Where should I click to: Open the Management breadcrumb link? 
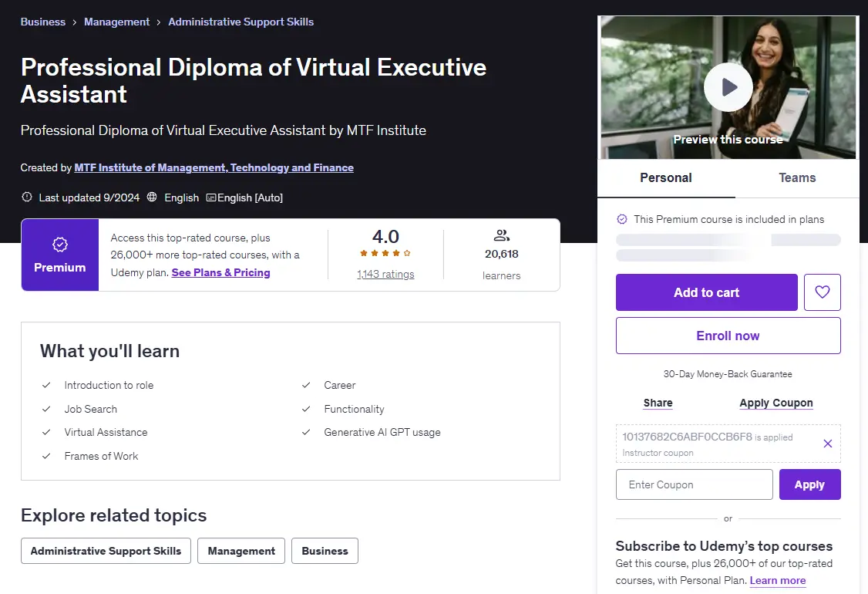[117, 22]
